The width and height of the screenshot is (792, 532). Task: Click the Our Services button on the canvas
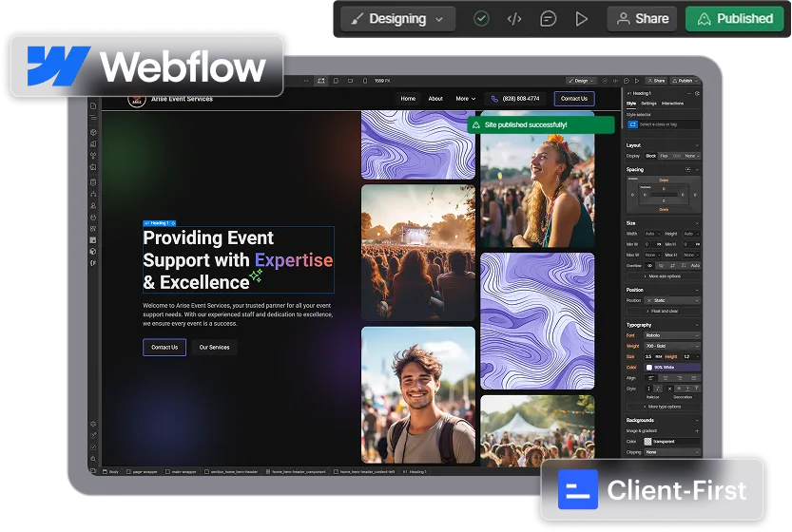[214, 348]
